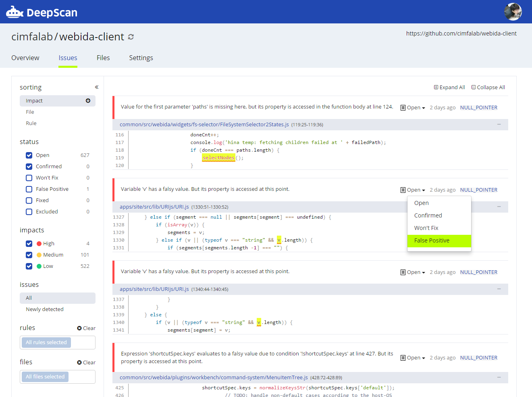Open the user profile avatar

point(512,11)
